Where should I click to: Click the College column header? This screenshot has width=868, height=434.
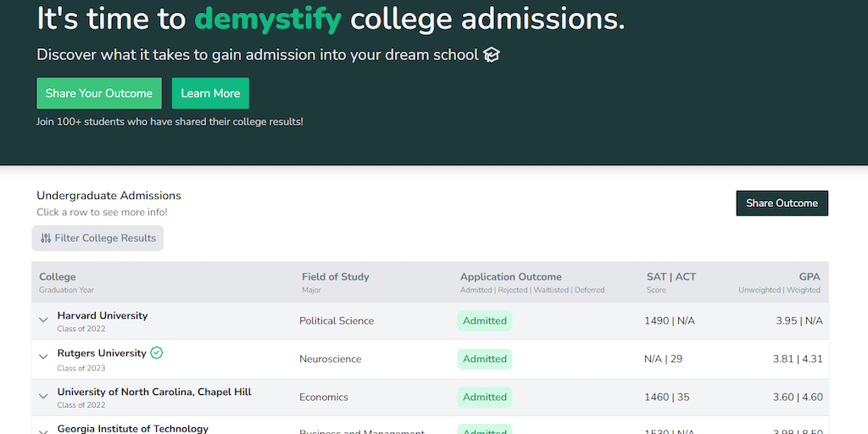58,276
